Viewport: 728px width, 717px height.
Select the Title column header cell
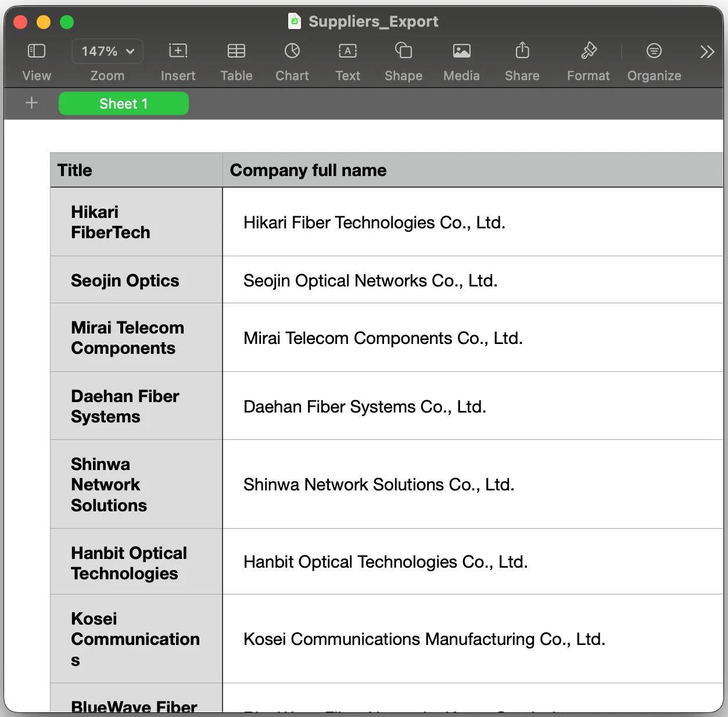(x=137, y=170)
